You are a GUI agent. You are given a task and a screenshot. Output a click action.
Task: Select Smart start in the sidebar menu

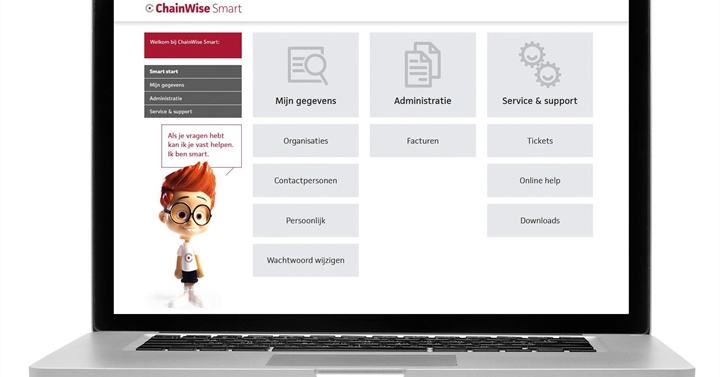pyautogui.click(x=193, y=72)
